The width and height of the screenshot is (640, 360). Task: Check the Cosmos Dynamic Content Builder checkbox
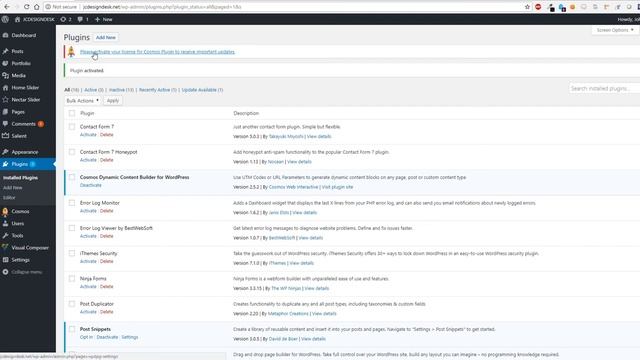pos(72,177)
